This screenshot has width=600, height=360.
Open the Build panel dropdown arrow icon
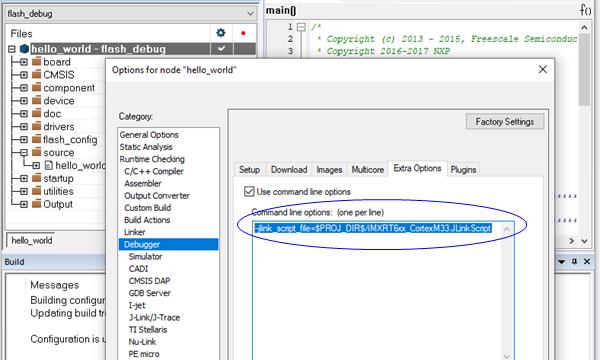coord(561,262)
